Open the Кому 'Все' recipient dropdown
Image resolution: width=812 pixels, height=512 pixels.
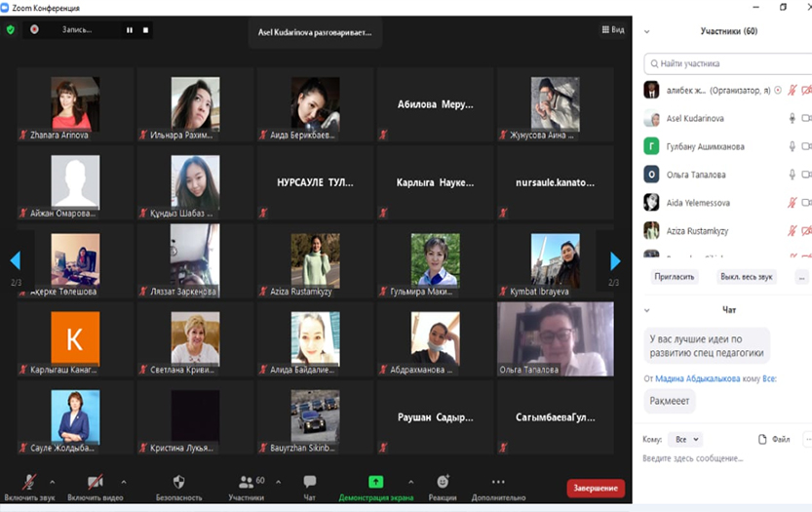[x=686, y=440]
